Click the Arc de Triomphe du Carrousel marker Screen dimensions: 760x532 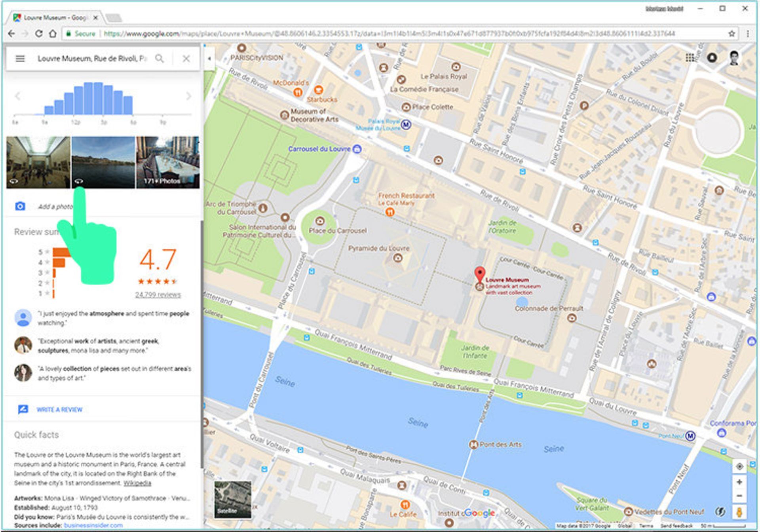coord(262,207)
